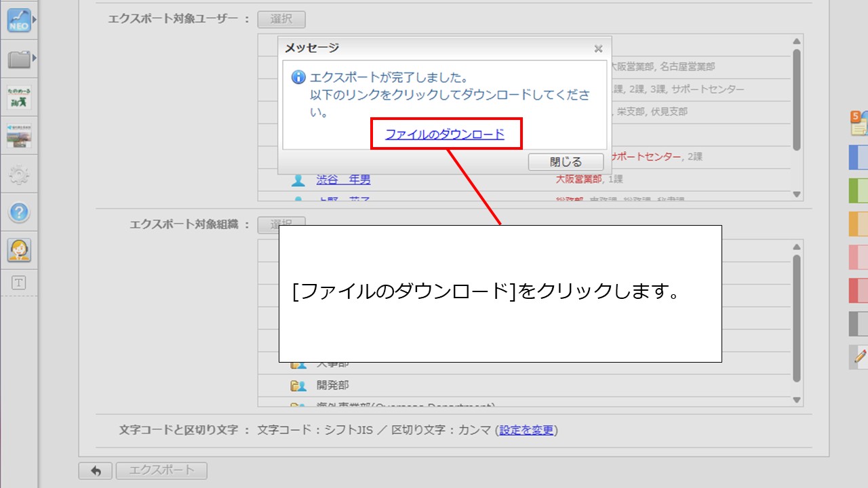868x488 pixels.
Task: Click the ファイルのダウンロード link
Action: pos(445,134)
